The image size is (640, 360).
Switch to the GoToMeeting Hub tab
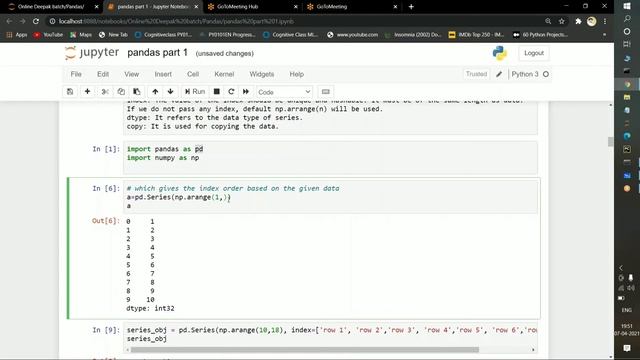coord(251,7)
